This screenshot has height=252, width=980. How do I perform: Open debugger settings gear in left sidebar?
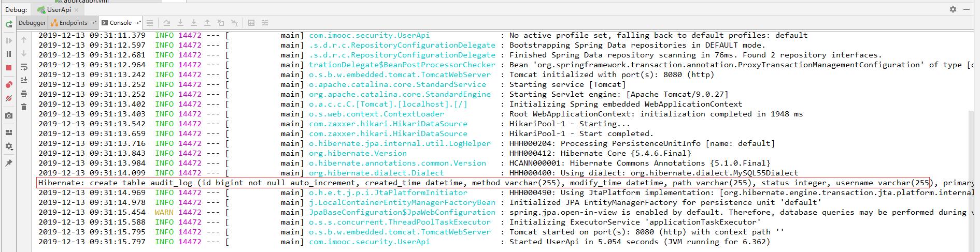[9, 146]
